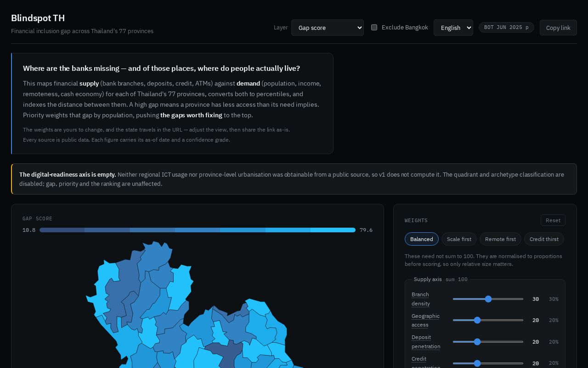Image resolution: width=588 pixels, height=368 pixels.
Task: Tick the Exclude Bangkok checkbox
Action: point(374,28)
